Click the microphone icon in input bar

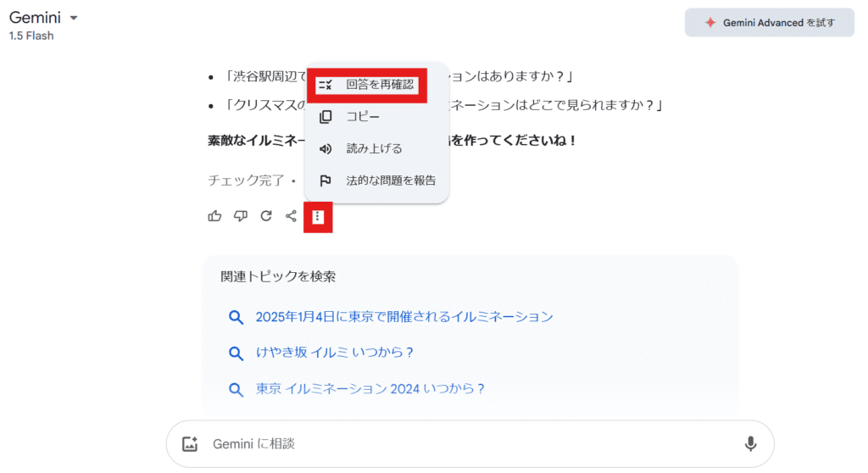point(750,443)
